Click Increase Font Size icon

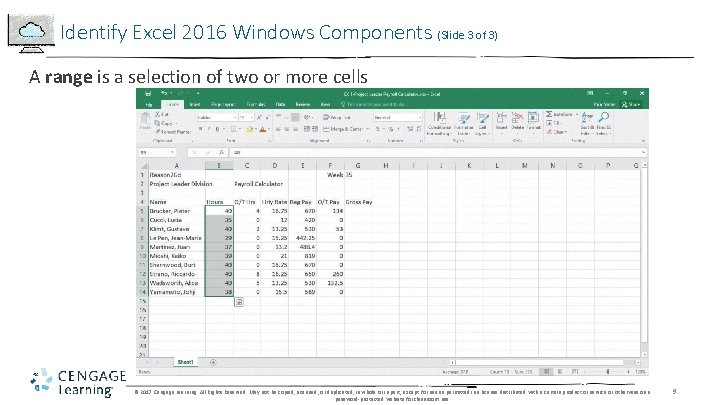pyautogui.click(x=259, y=118)
